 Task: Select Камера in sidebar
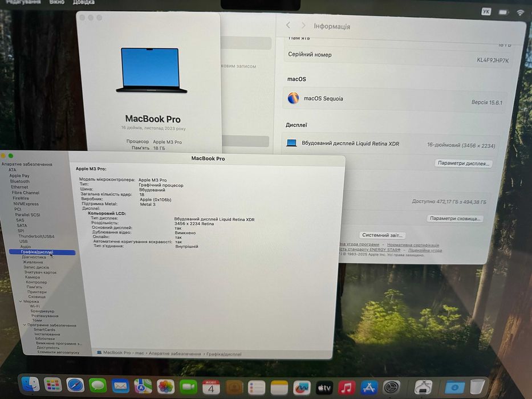[x=33, y=277]
